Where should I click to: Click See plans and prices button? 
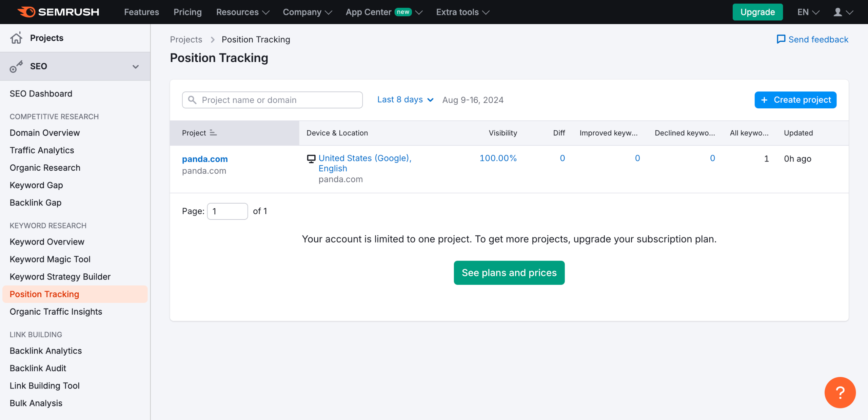[509, 273]
